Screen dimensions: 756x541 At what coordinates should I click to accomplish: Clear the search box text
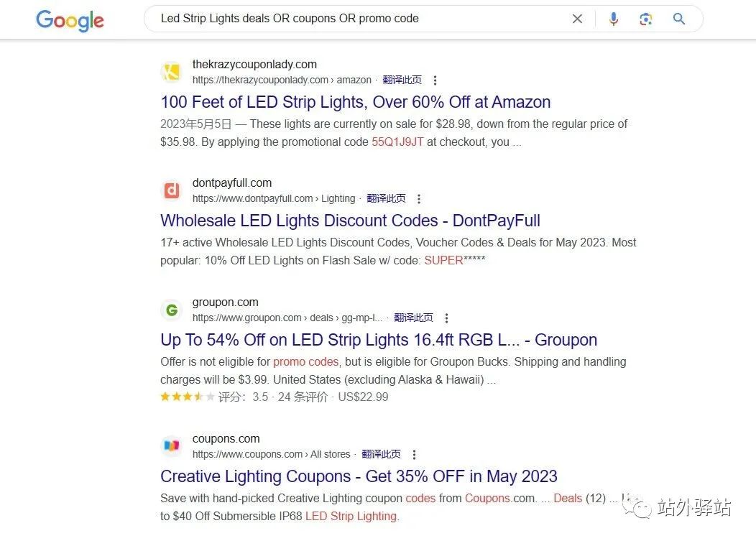point(577,19)
